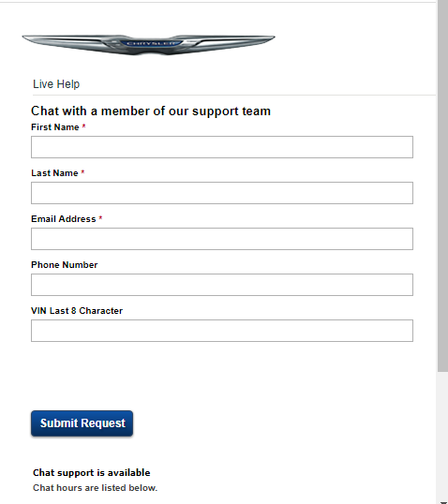Image resolution: width=448 pixels, height=504 pixels.
Task: Activate the VIN Last 8 Character field
Action: [x=222, y=331]
